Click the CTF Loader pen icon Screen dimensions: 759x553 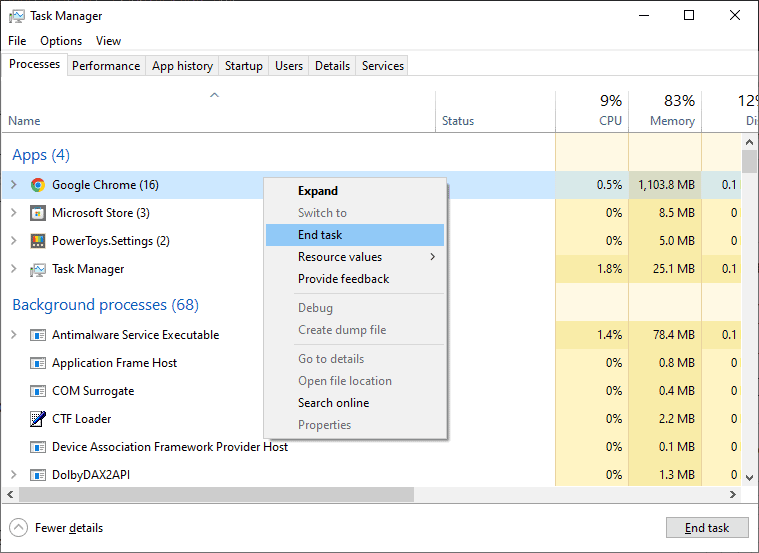click(38, 419)
